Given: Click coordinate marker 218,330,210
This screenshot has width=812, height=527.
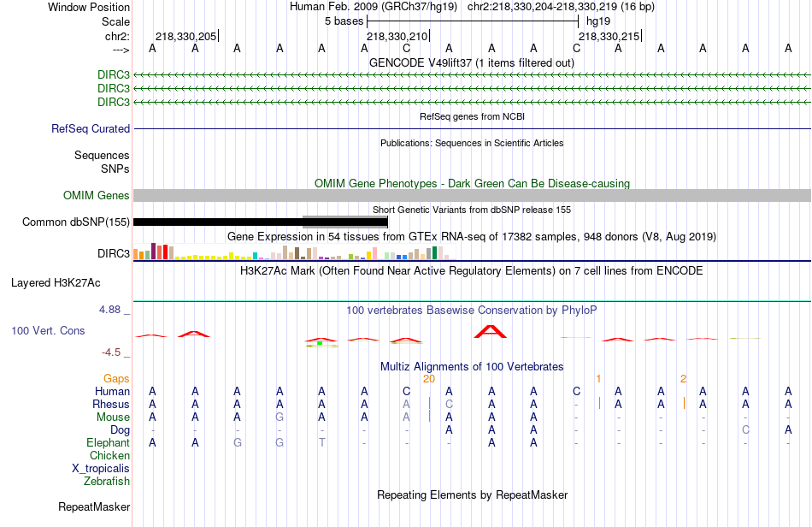Looking at the screenshot, I should pos(397,36).
